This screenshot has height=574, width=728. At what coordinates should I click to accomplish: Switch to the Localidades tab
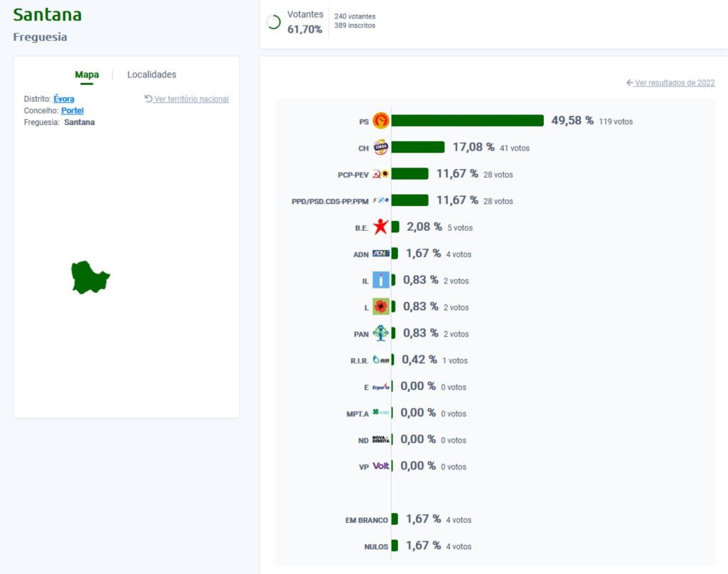click(152, 75)
